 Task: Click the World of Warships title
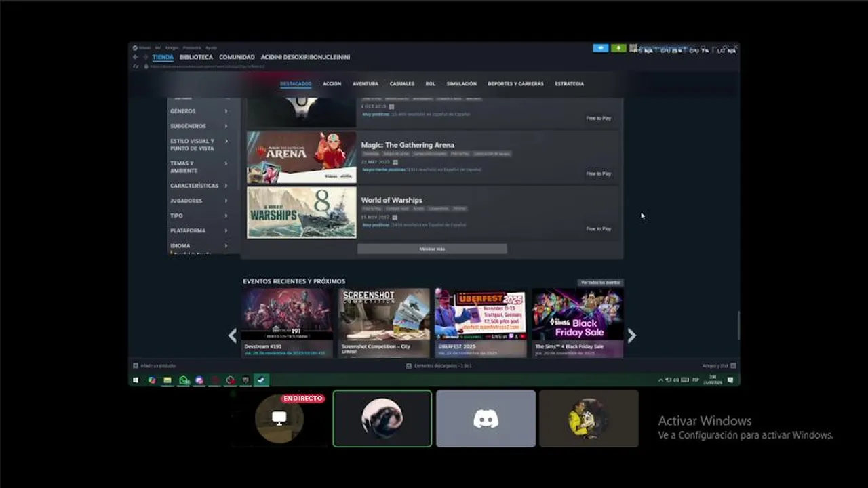(x=392, y=200)
